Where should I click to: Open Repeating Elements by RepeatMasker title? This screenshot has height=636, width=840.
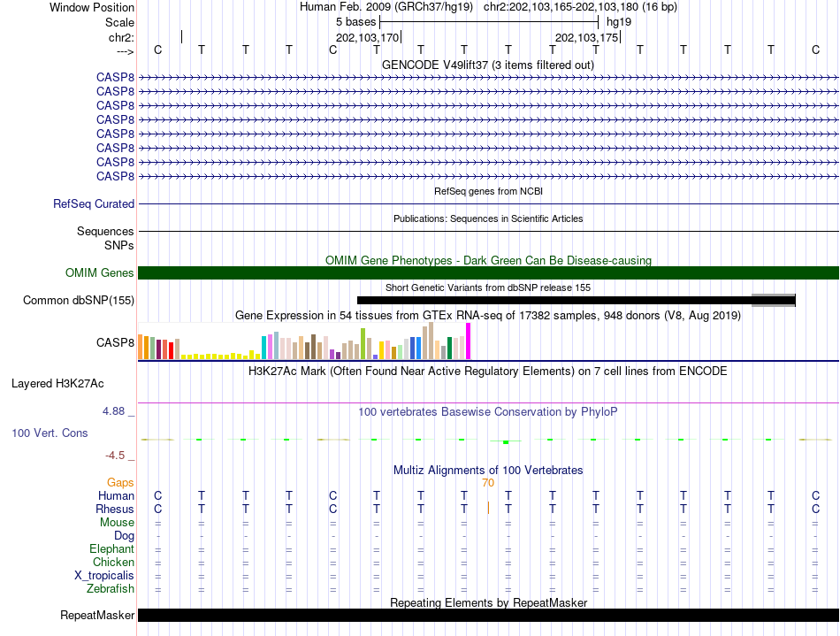(x=488, y=602)
